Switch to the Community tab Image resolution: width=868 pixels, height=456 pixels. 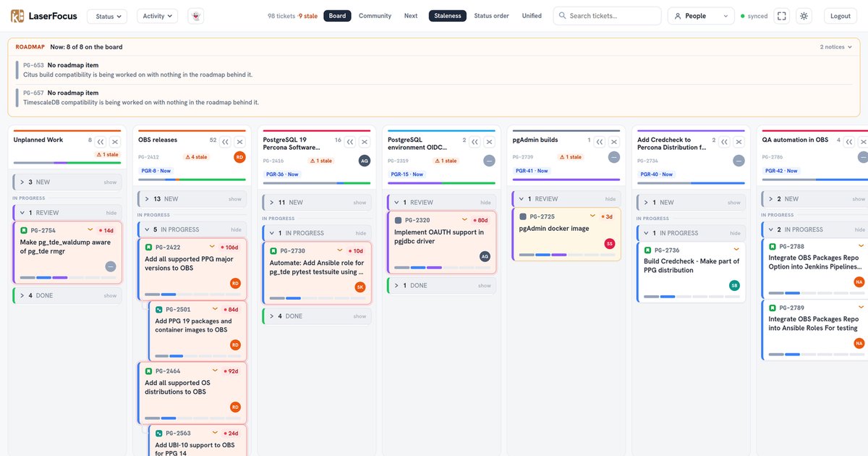[x=375, y=16]
